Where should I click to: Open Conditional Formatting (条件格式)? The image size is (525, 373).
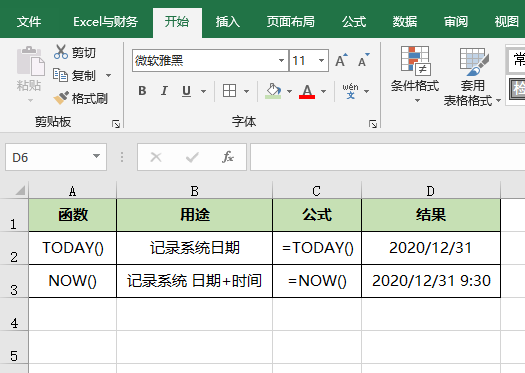click(415, 74)
